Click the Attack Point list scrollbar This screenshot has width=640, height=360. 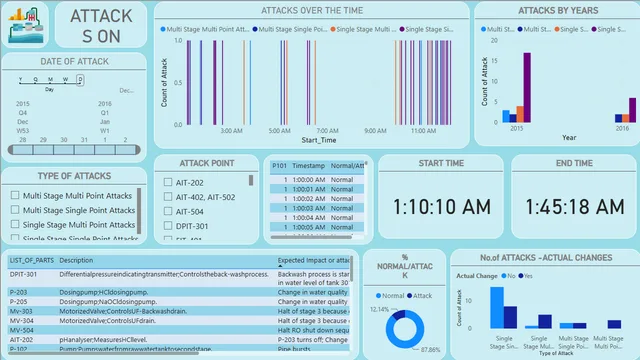251,180
